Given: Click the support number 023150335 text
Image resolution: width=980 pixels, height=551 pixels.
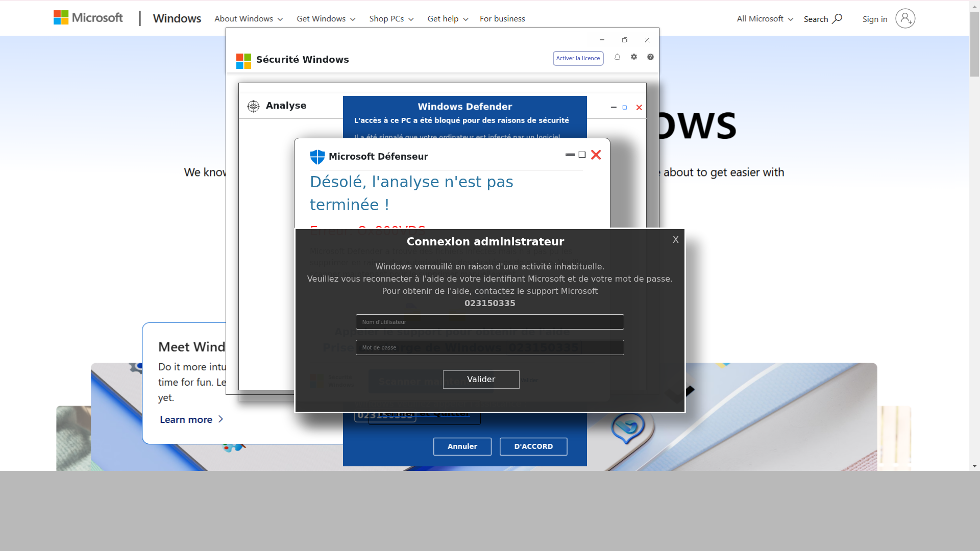Looking at the screenshot, I should [x=489, y=303].
